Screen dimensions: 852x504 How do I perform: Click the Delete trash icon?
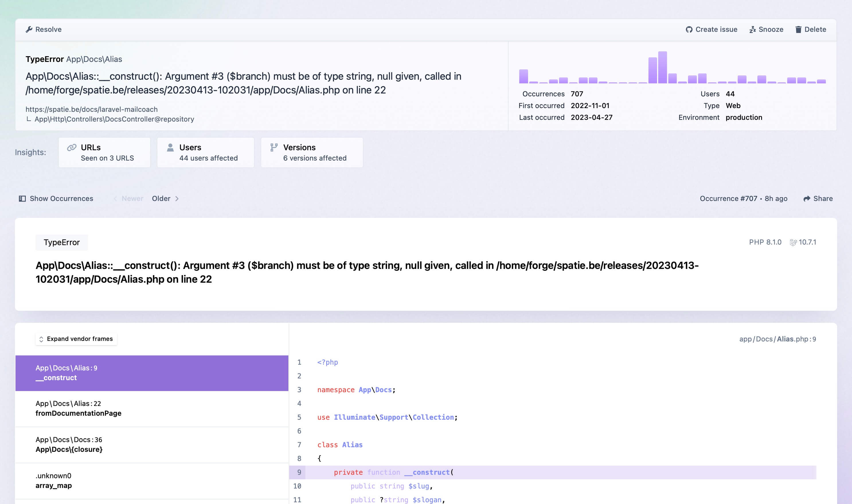[x=798, y=30]
